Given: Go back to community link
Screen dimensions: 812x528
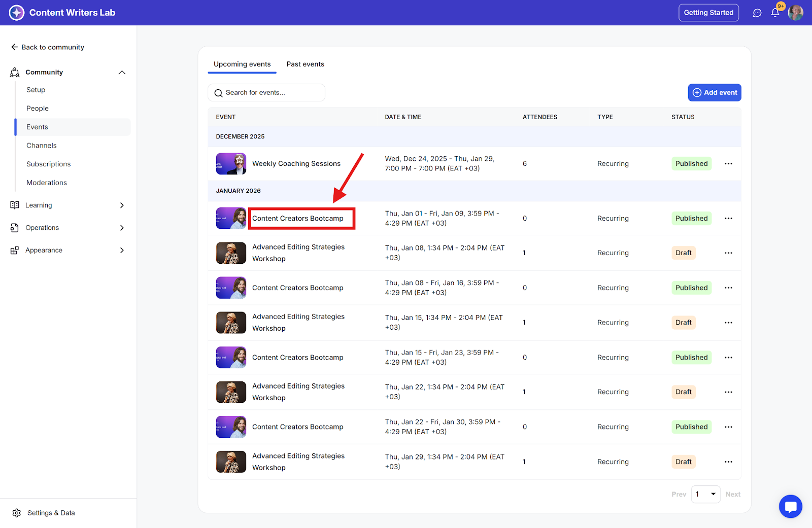Looking at the screenshot, I should point(48,47).
